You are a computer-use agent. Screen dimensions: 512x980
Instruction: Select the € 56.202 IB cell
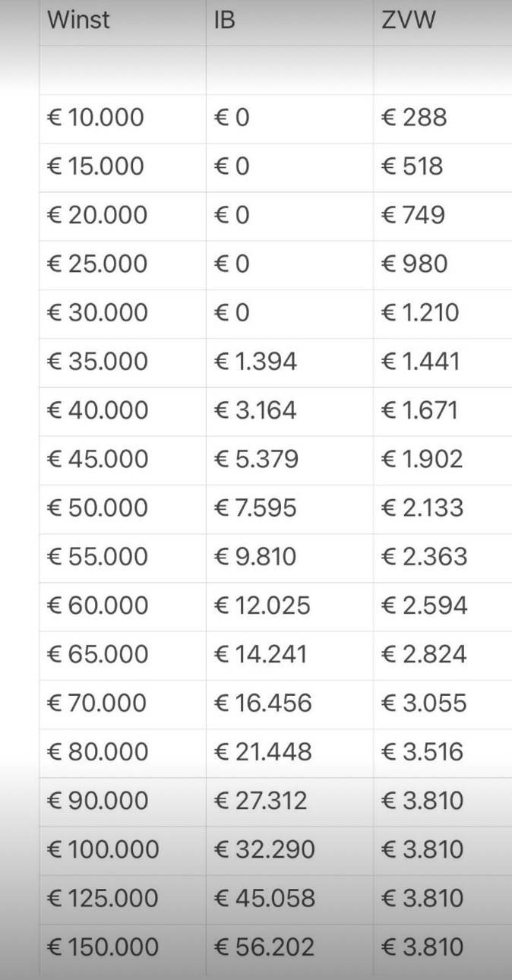289,948
